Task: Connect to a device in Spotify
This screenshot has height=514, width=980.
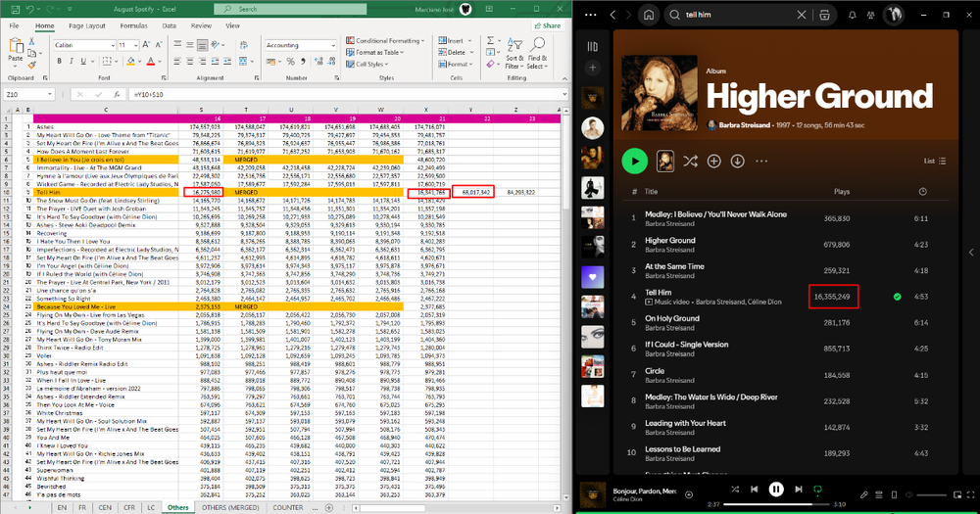Action: [x=894, y=494]
